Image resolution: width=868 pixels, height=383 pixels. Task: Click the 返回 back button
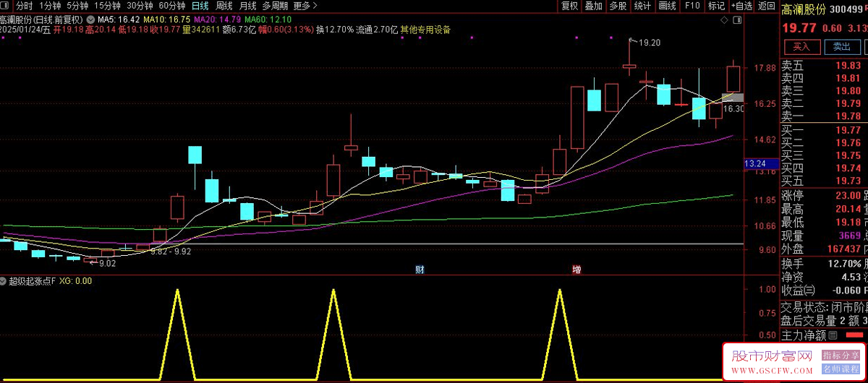point(766,6)
